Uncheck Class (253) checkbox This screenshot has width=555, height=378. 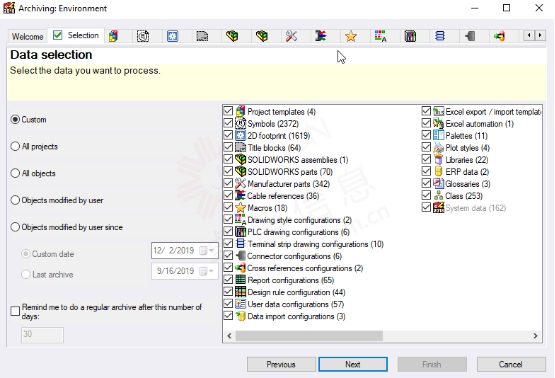426,195
